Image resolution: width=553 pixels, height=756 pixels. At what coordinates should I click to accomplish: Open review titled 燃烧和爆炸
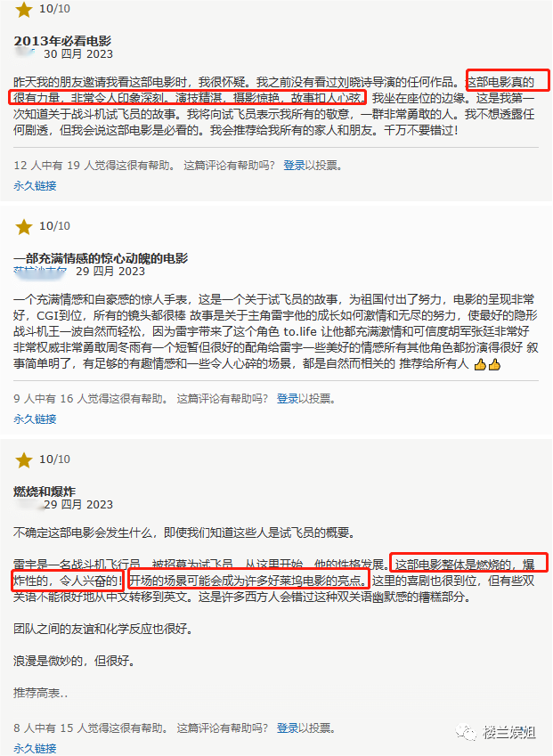click(45, 492)
